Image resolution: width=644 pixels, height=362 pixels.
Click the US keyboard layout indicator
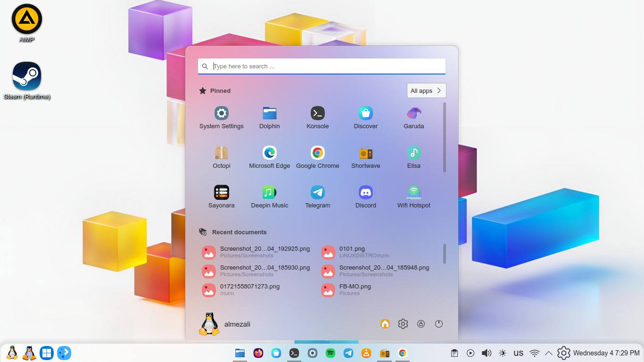coord(519,353)
